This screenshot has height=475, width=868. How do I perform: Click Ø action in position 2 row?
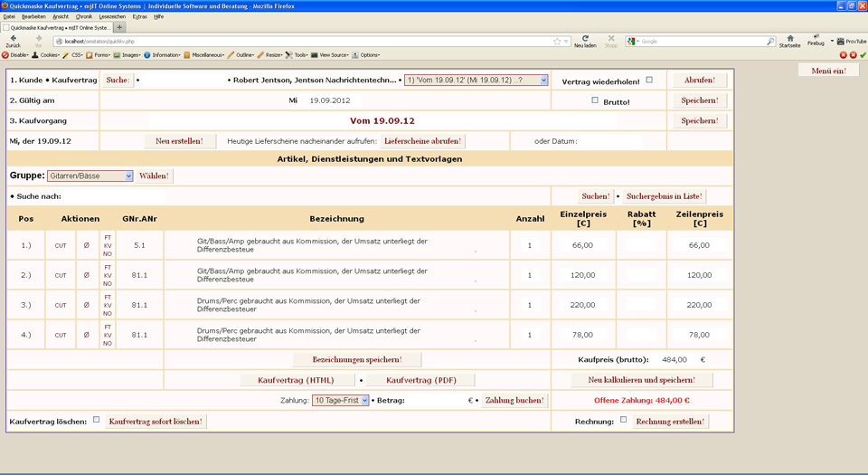click(87, 275)
